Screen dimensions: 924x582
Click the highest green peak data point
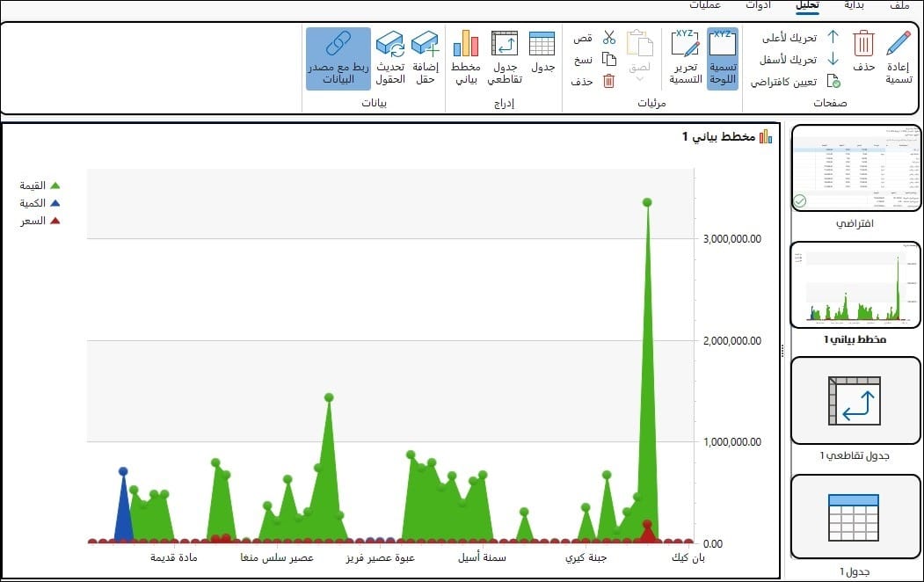pyautogui.click(x=647, y=202)
